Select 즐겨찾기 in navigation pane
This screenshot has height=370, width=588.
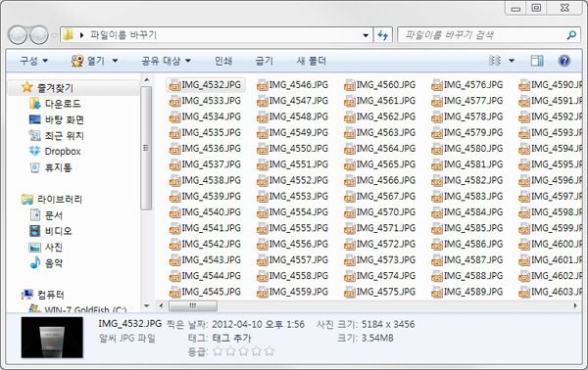pyautogui.click(x=55, y=88)
